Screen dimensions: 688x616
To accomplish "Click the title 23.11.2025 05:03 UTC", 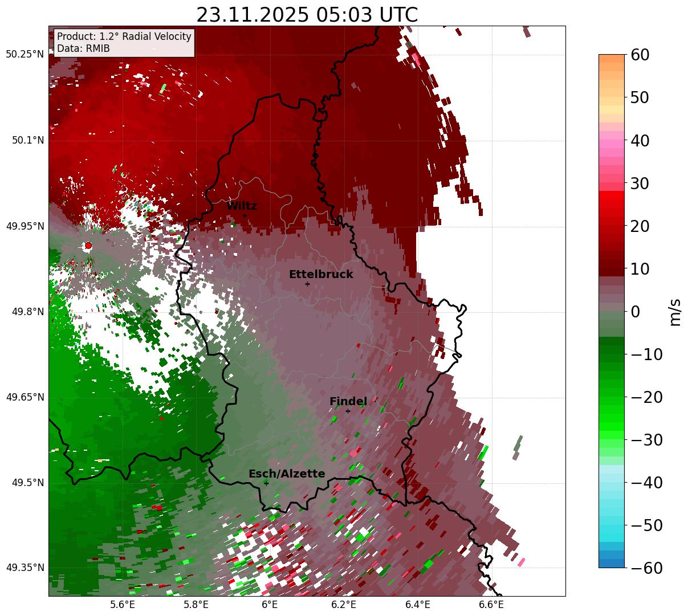I will 307,15.
